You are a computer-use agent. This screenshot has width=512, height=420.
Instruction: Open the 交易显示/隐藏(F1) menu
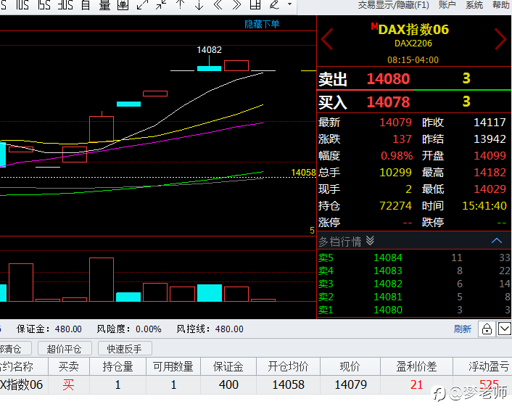394,5
